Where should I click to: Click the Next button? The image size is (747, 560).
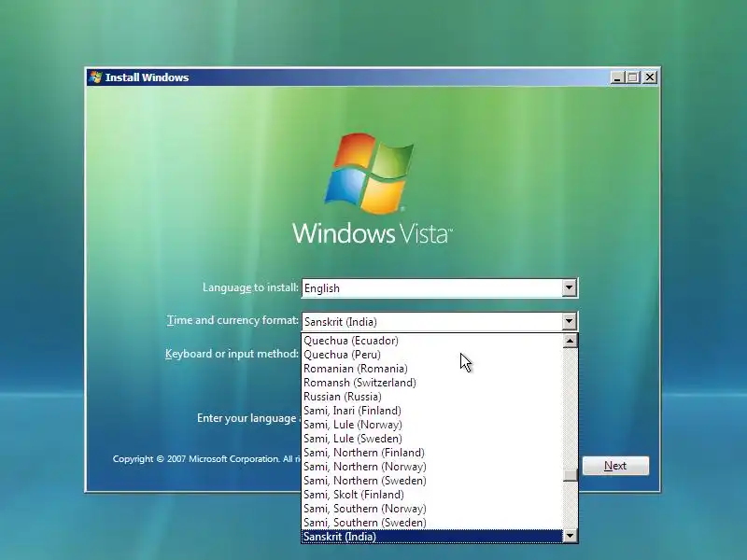point(615,466)
